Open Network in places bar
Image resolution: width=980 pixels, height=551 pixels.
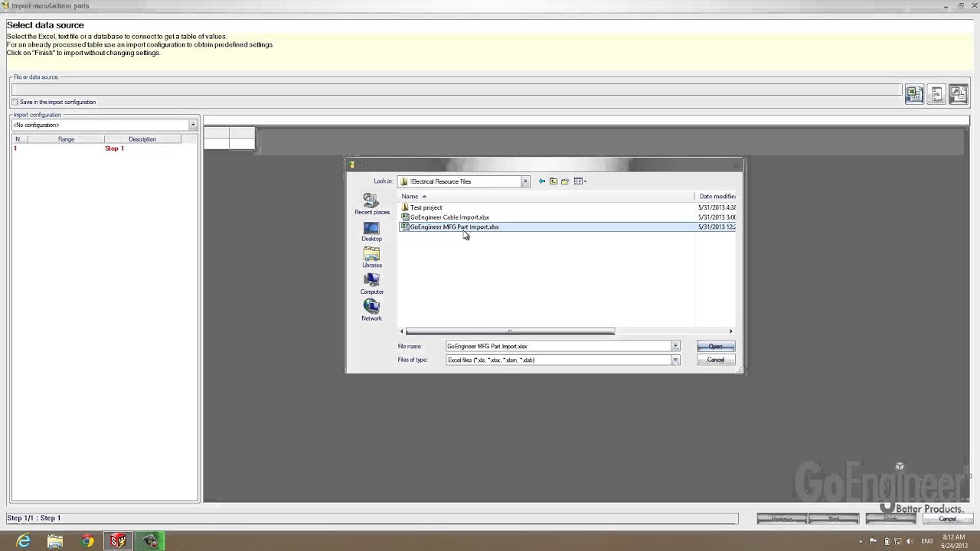(x=371, y=310)
